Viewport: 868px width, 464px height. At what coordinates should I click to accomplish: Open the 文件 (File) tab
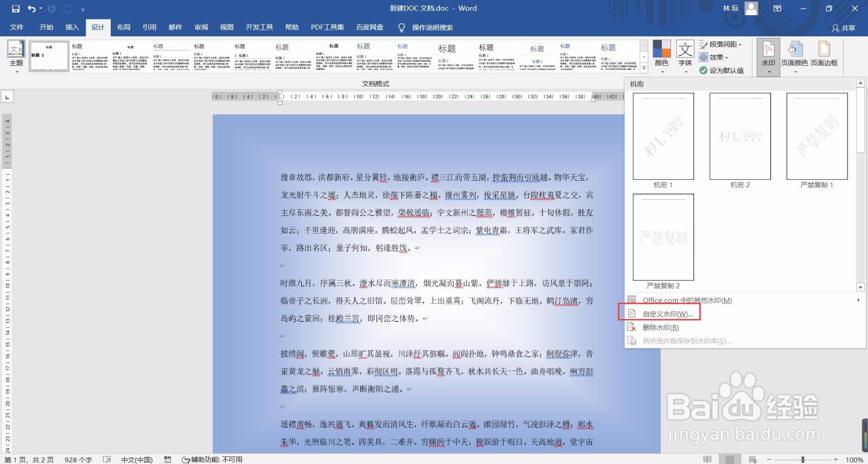(17, 27)
